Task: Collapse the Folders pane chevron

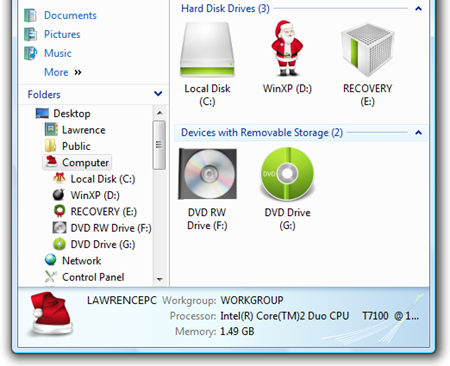Action: tap(158, 94)
